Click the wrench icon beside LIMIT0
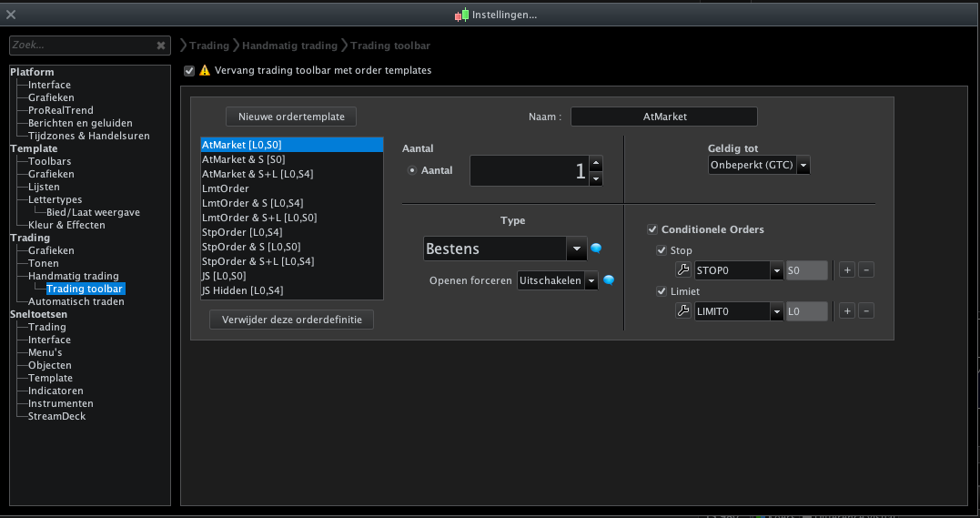 click(683, 311)
